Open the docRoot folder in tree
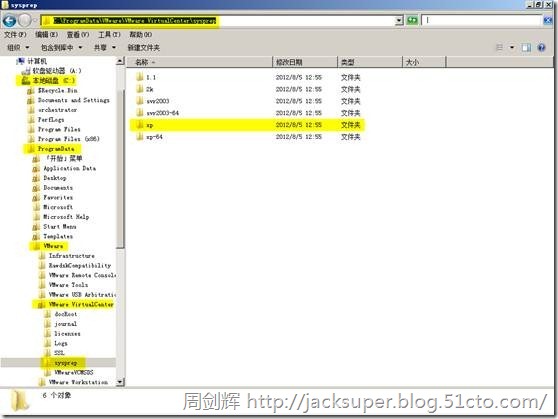The height and width of the screenshot is (419, 558). pos(65,314)
